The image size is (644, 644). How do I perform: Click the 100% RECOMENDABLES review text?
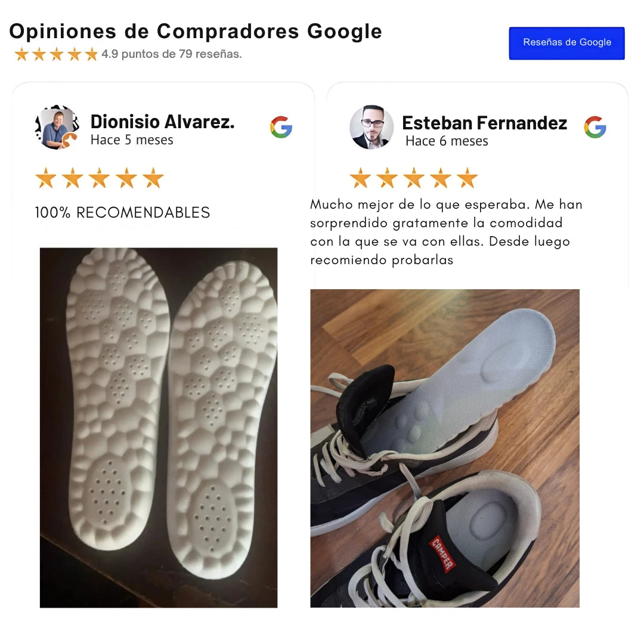pyautogui.click(x=122, y=212)
